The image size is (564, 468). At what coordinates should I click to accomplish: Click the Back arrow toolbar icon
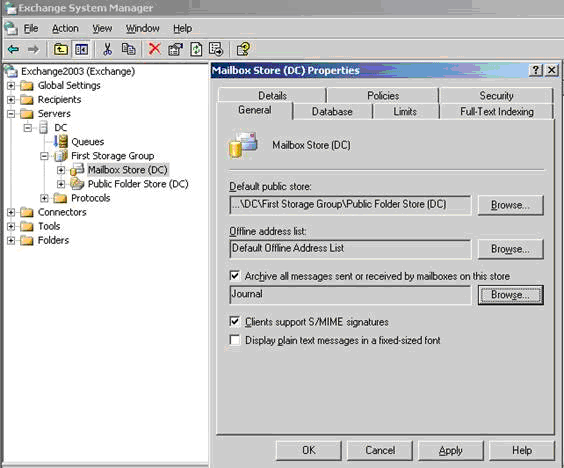pyautogui.click(x=14, y=49)
